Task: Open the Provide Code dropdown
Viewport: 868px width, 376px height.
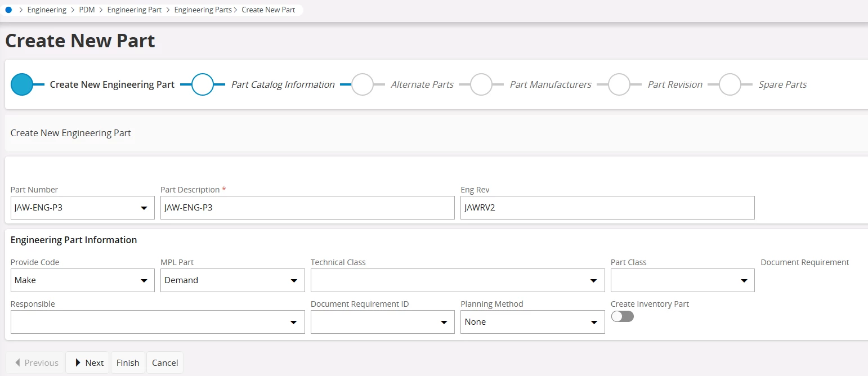Action: [x=144, y=280]
